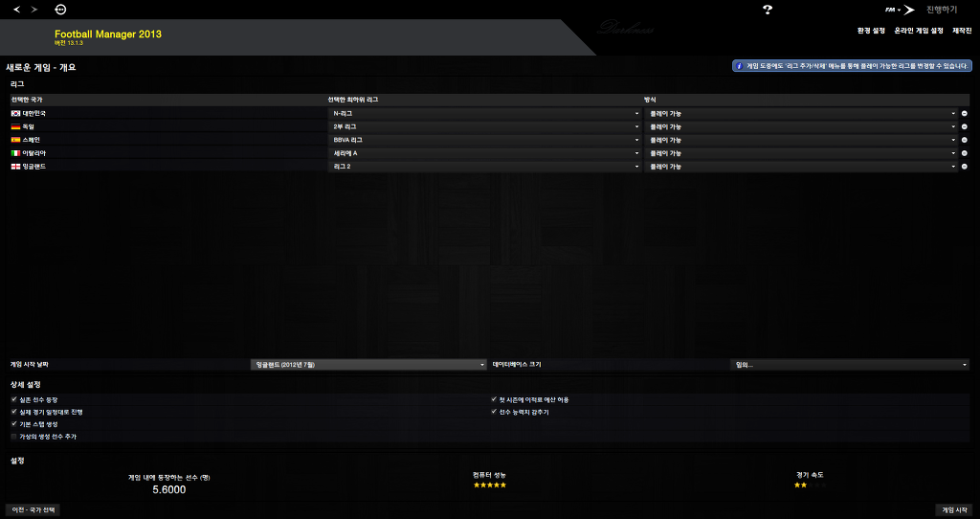Go forward with the right arrow icon
Screen dimensions: 980x519
click(x=34, y=10)
